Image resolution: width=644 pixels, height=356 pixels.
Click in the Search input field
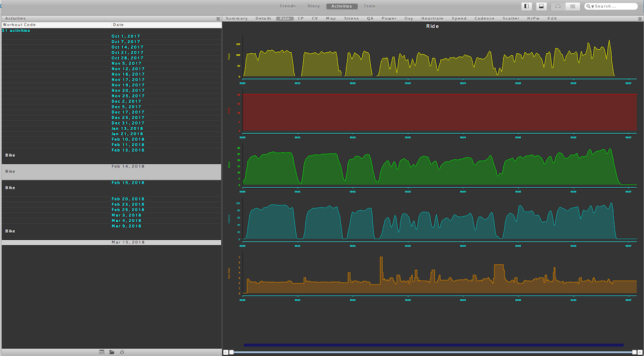pos(614,7)
